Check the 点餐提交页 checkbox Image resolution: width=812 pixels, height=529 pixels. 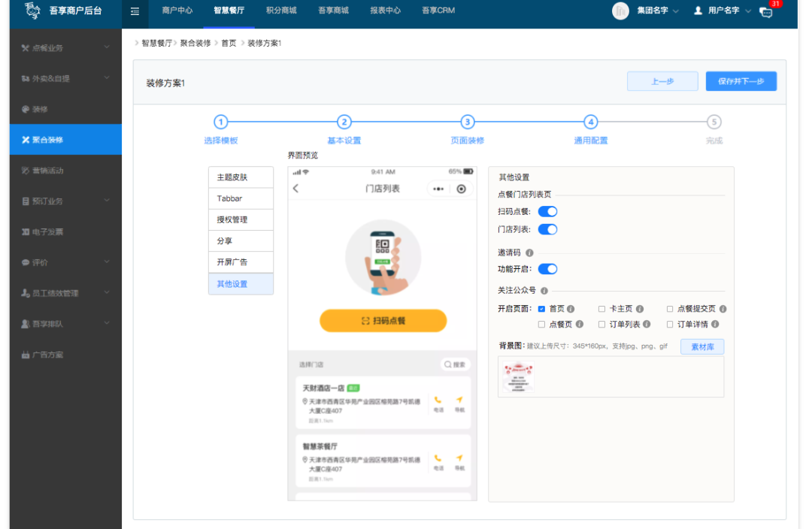click(670, 309)
